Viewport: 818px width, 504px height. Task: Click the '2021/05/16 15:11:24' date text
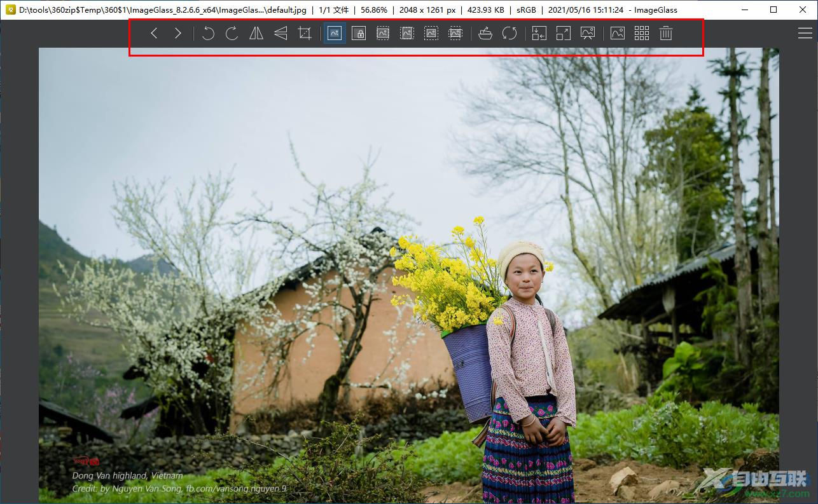(586, 10)
